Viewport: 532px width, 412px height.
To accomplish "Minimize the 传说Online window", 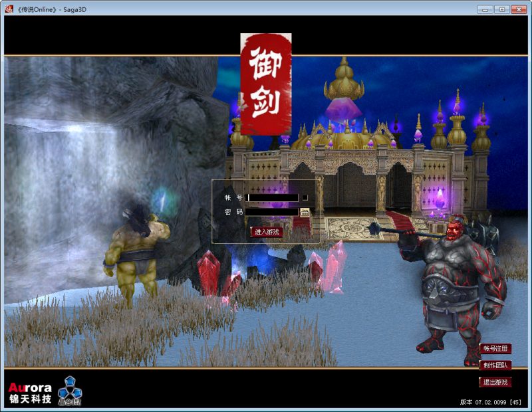I will pos(485,9).
